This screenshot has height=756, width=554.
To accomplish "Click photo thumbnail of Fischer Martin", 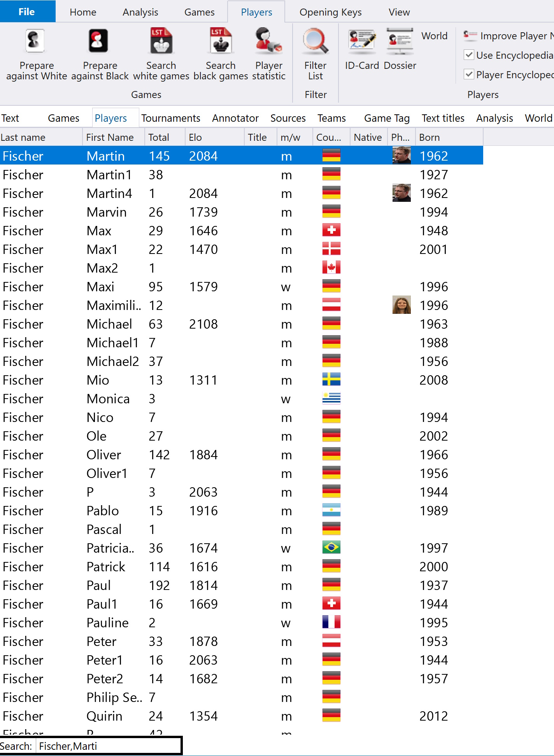I will pos(401,155).
